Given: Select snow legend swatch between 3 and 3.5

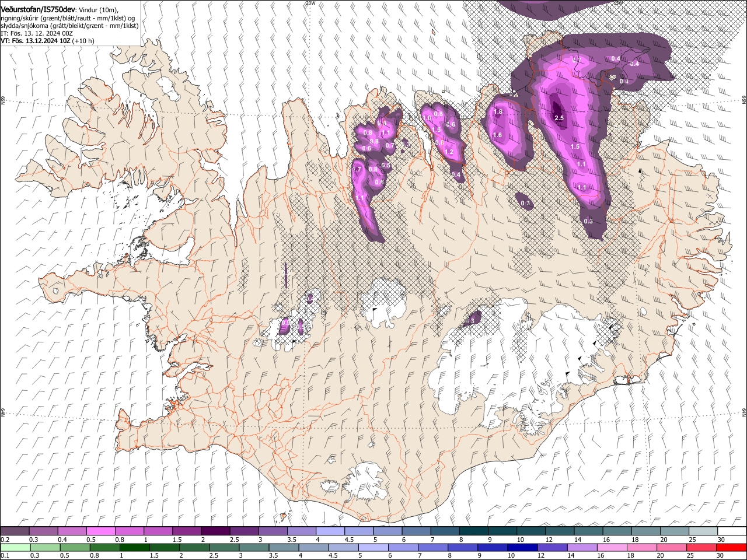Looking at the screenshot, I should 273,531.
